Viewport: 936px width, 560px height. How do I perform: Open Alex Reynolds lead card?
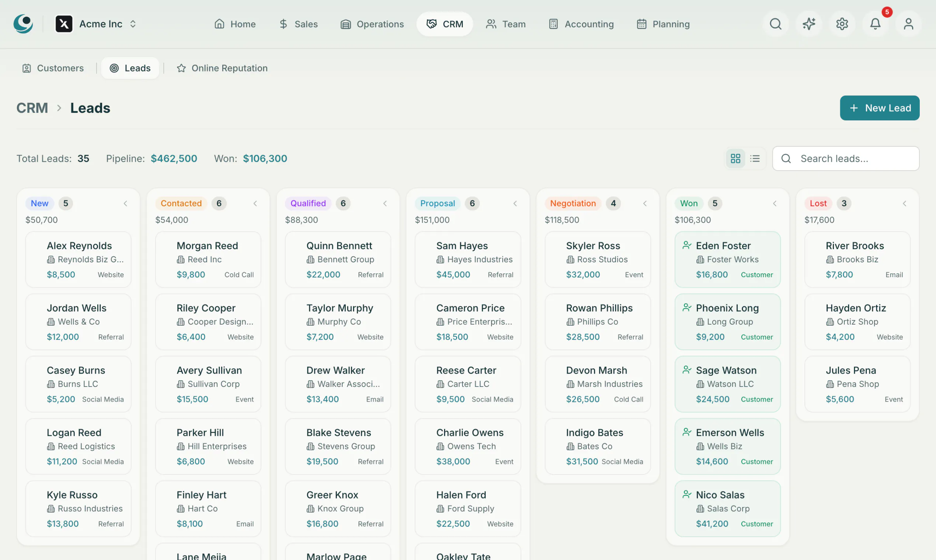click(x=78, y=260)
